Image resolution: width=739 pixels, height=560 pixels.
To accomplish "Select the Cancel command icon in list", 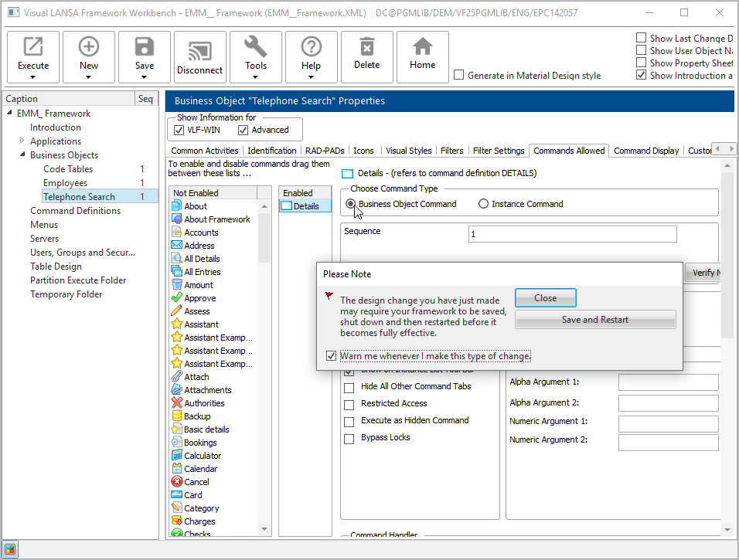I will (176, 482).
